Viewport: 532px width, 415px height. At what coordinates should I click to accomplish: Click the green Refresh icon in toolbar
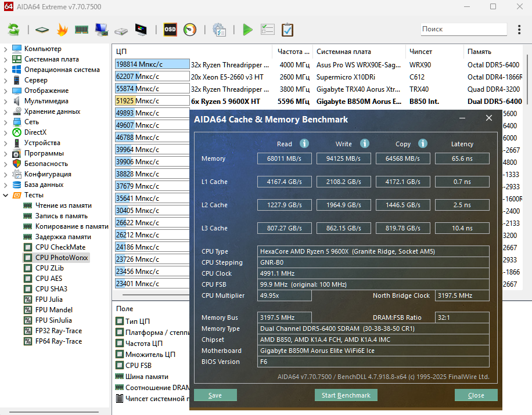click(x=13, y=29)
